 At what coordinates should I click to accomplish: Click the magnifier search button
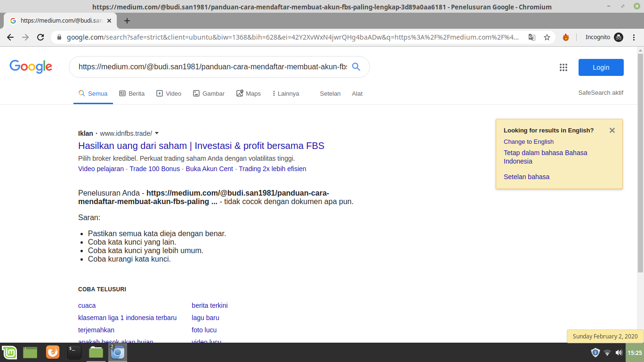[356, 67]
